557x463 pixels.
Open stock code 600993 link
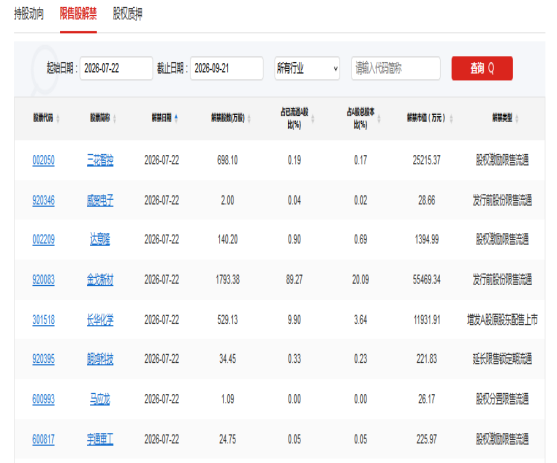pyautogui.click(x=44, y=399)
